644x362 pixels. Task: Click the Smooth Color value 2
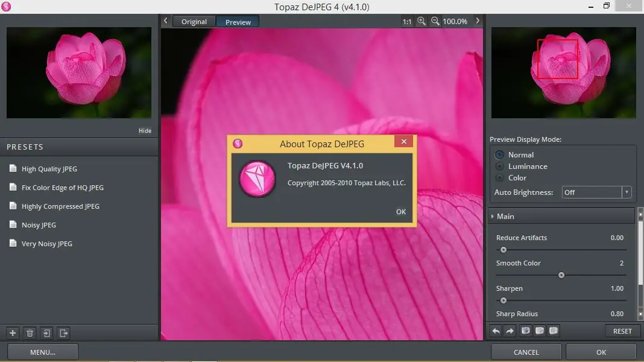pos(622,263)
